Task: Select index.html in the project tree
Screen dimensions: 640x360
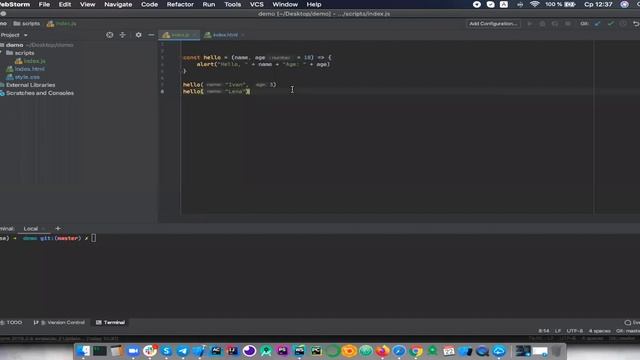Action: pyautogui.click(x=29, y=69)
